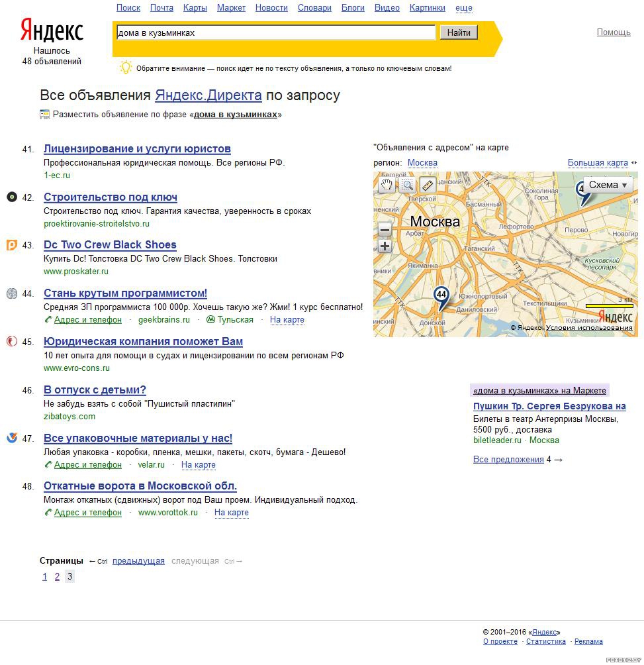Open the Маркет service tab
Viewport: 644px width, 665px height.
click(x=231, y=8)
